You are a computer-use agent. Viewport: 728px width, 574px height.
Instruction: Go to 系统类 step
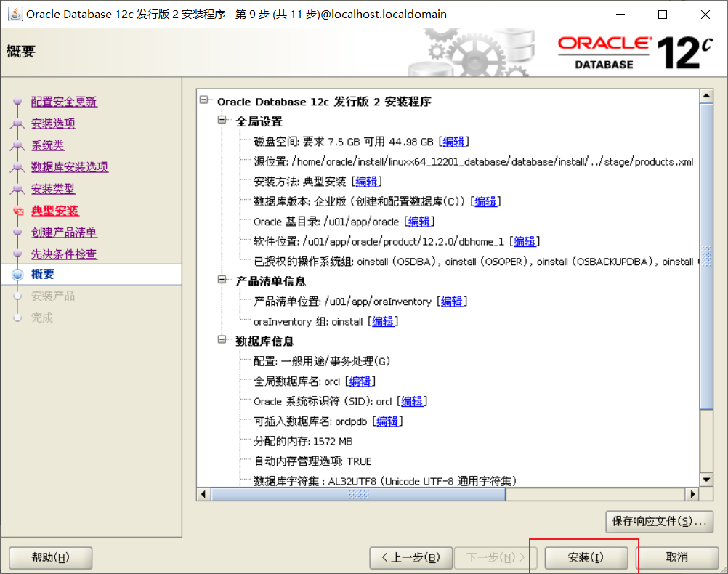(x=48, y=145)
